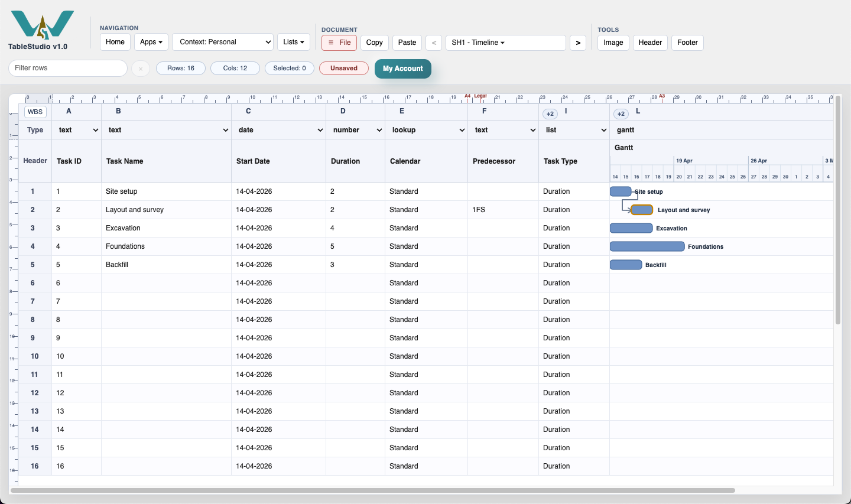The height and width of the screenshot is (504, 851).
Task: Open the Lists menu
Action: pyautogui.click(x=294, y=42)
